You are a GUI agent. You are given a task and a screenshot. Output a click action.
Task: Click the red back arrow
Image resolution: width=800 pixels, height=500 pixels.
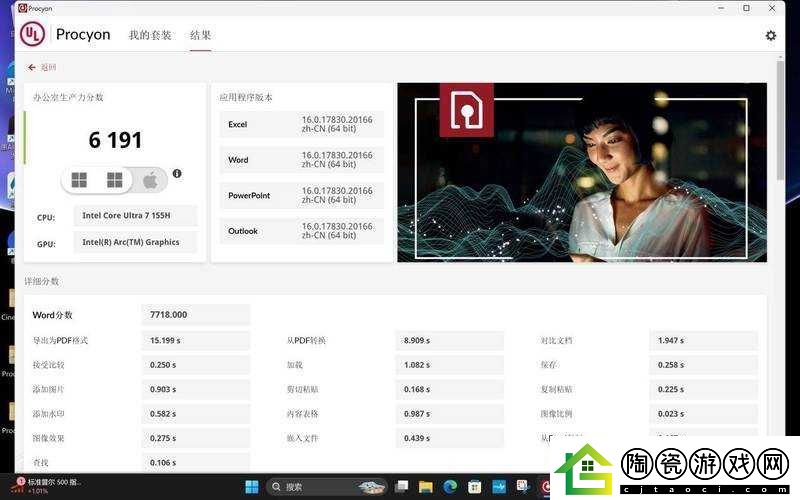32,67
